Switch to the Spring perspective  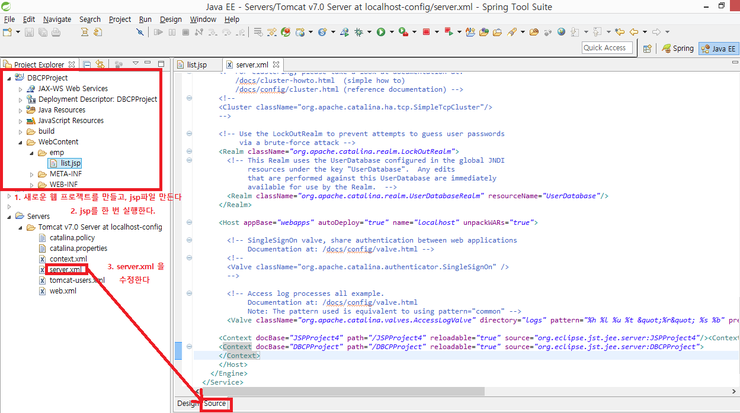point(678,48)
